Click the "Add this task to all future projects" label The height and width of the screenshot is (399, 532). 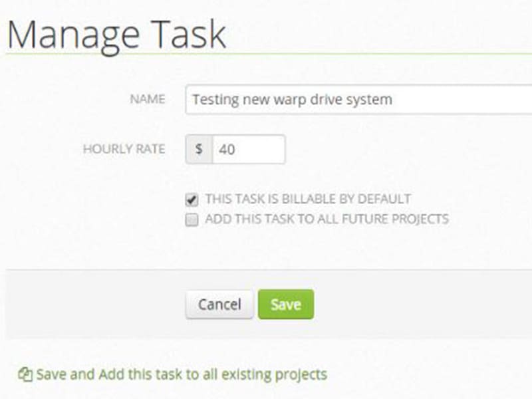click(327, 219)
